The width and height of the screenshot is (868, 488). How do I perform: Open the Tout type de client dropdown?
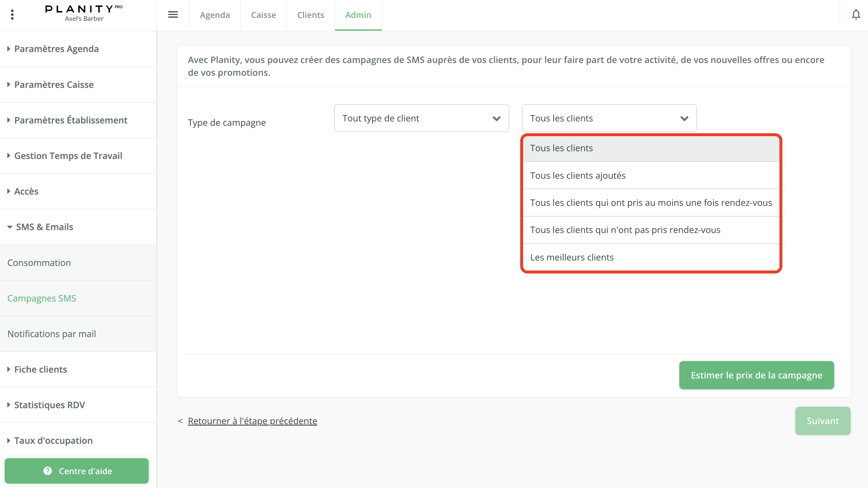tap(421, 118)
